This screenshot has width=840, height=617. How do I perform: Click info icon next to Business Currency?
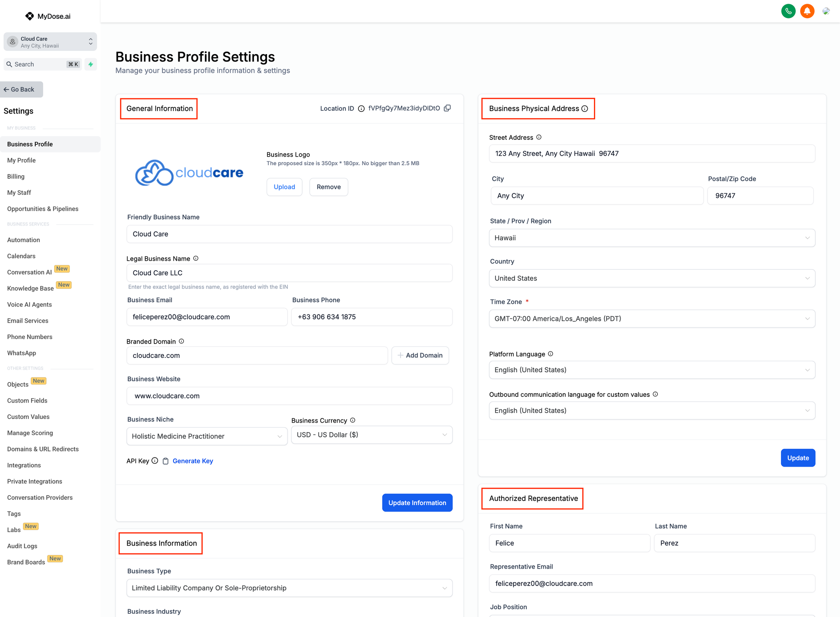coord(353,420)
